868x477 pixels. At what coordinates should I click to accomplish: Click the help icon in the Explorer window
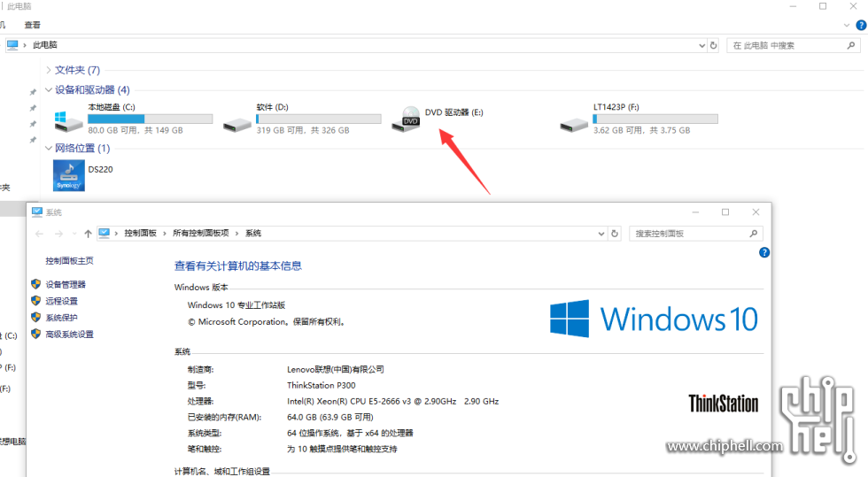pos(861,25)
